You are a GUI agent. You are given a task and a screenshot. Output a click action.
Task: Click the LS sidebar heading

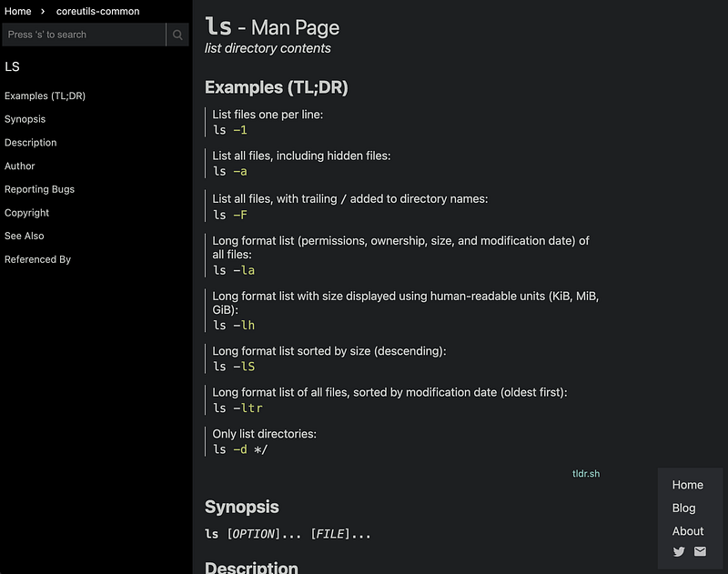pos(12,66)
